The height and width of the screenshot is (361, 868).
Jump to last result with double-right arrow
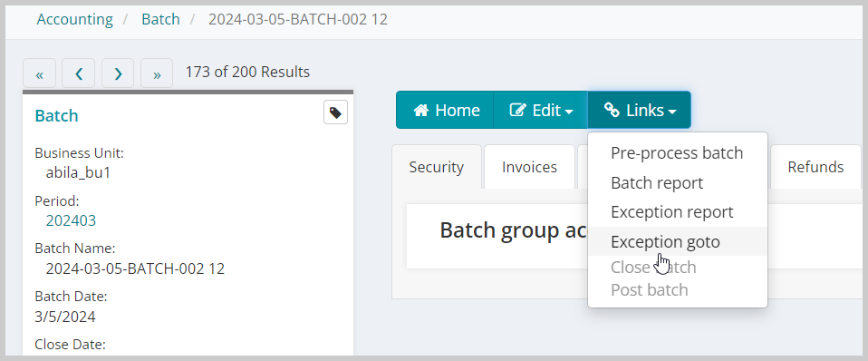point(157,73)
